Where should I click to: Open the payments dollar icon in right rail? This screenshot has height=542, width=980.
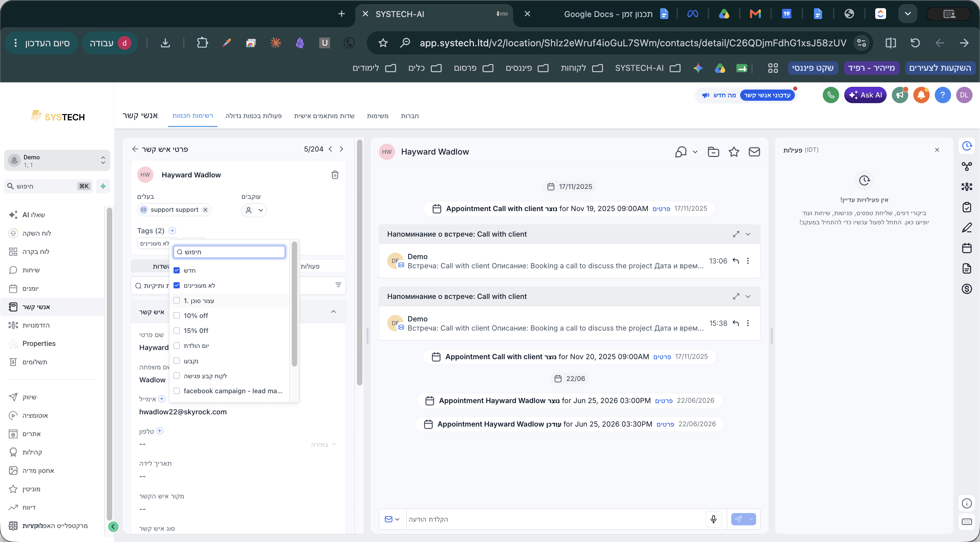pos(967,289)
